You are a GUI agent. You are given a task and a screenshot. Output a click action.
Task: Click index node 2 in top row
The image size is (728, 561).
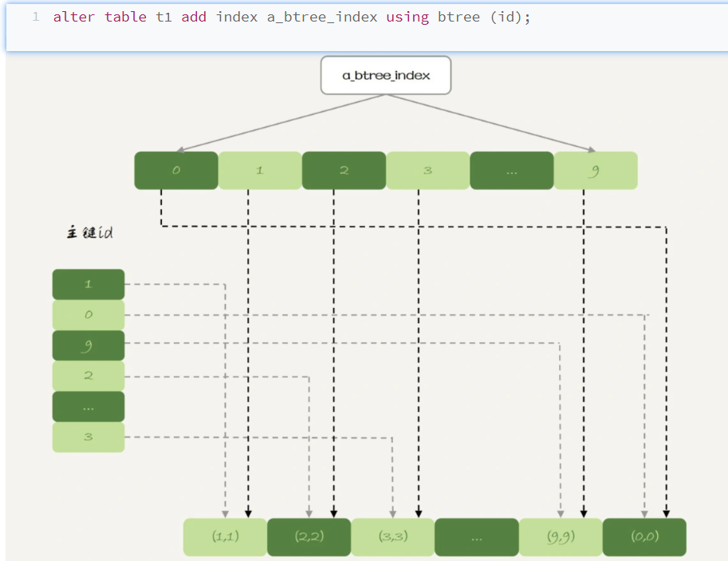[344, 171]
